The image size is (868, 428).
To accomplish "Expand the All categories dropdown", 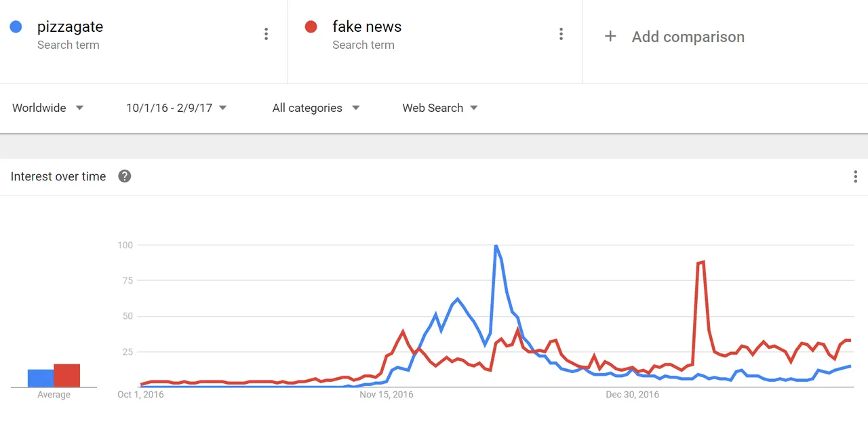I will tap(316, 108).
